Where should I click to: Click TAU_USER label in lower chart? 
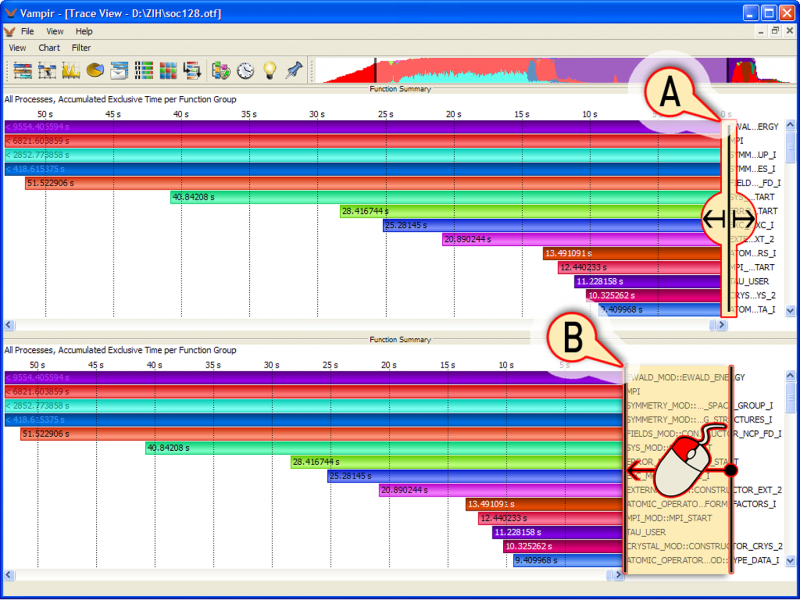[x=646, y=532]
